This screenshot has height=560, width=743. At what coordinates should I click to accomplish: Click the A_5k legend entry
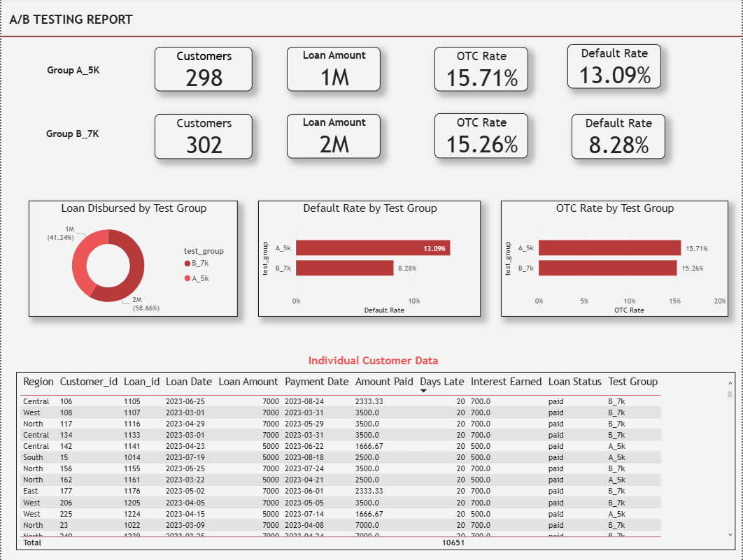[x=199, y=278]
